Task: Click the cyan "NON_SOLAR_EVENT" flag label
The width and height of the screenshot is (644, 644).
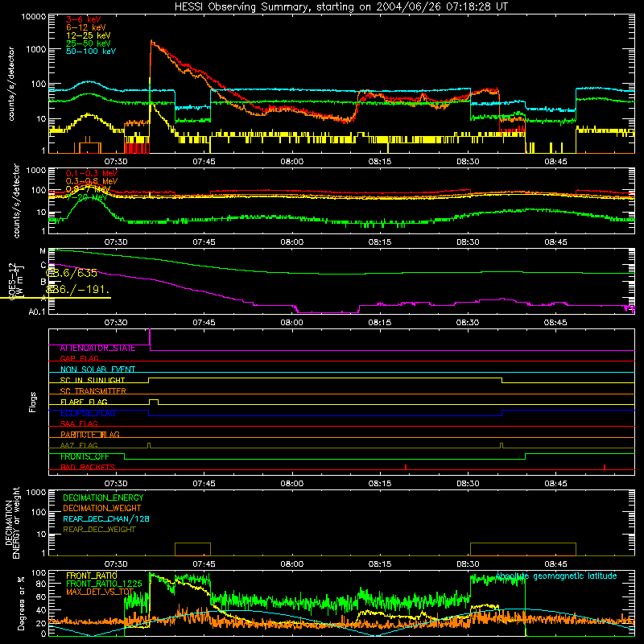Action: (x=97, y=369)
